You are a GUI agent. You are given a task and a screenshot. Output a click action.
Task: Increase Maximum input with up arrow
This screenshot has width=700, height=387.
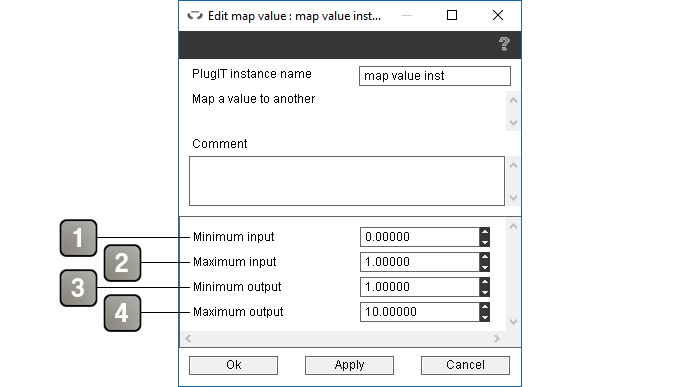[485, 258]
